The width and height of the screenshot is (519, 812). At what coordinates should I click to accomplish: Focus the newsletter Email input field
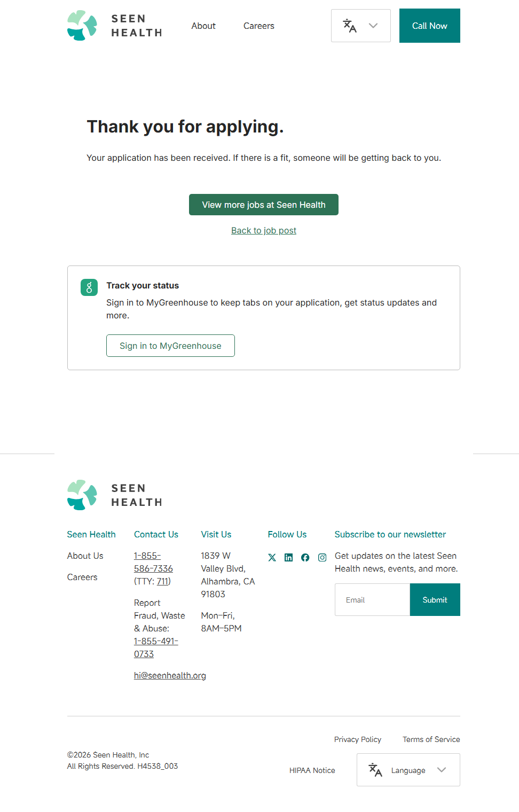373,600
